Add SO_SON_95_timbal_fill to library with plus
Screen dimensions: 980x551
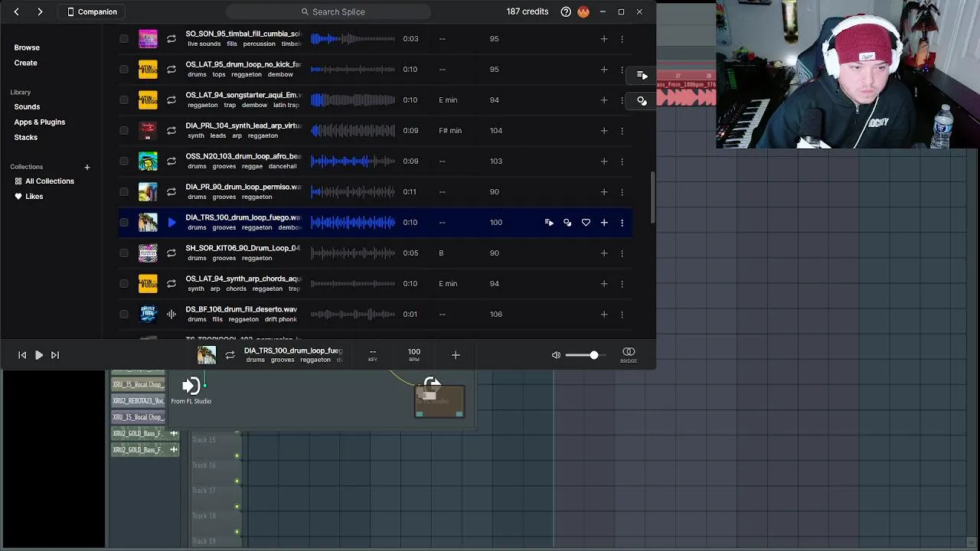coord(604,38)
